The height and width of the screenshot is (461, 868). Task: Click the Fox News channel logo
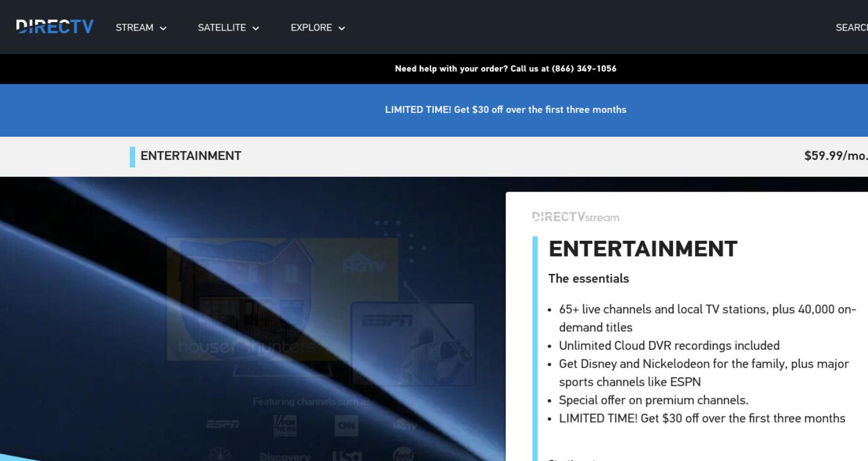pyautogui.click(x=285, y=425)
